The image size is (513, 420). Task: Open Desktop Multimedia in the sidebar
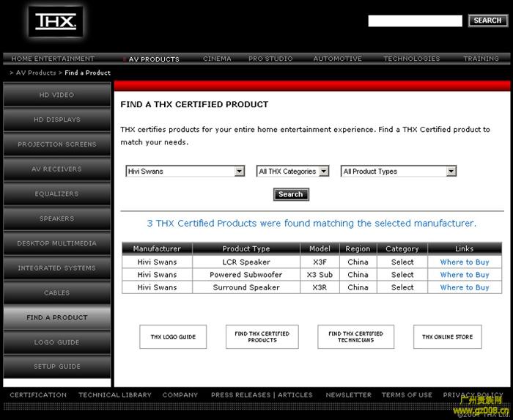[57, 243]
